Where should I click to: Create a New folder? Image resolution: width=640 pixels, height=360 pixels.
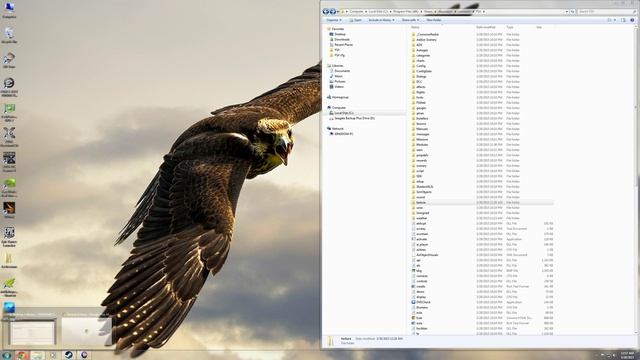click(434, 20)
